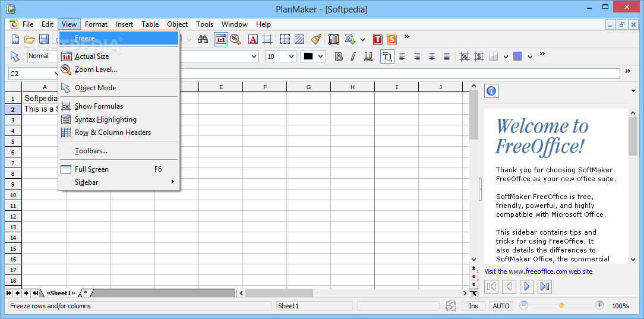The height and width of the screenshot is (319, 644).
Task: Click the formula edit input field
Action: pyautogui.click(x=400, y=74)
